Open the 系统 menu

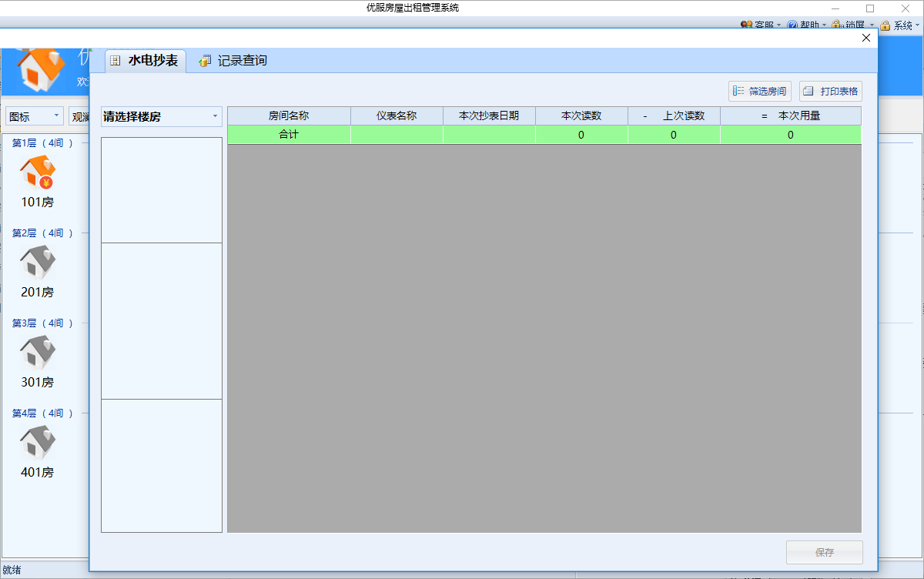(900, 25)
